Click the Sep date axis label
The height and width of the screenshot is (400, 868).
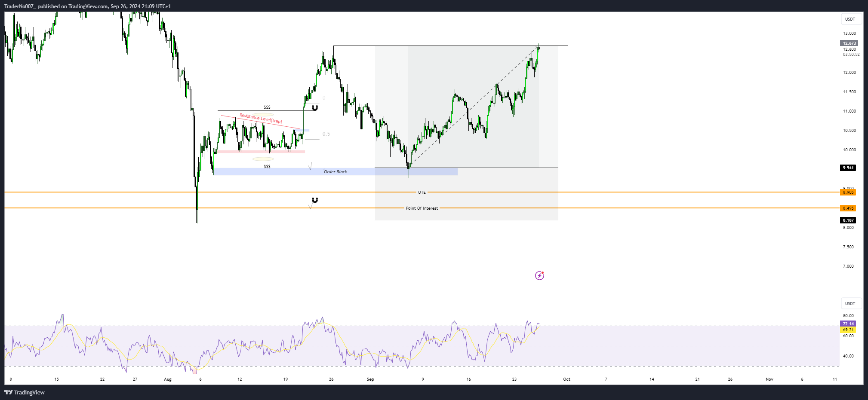coord(370,379)
